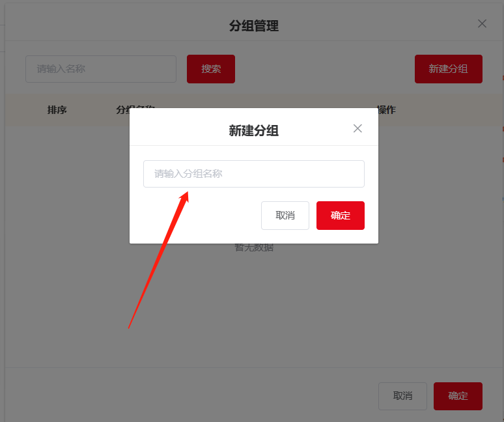Click the 排序 column header
This screenshot has height=422, width=504.
[57, 110]
